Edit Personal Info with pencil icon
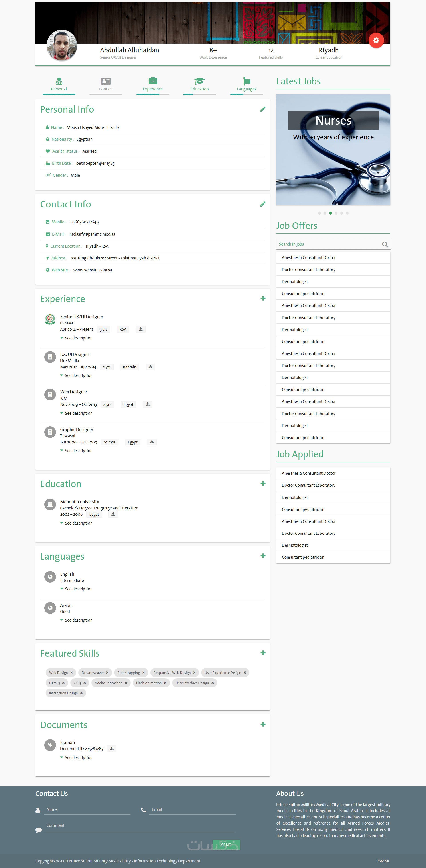Screen dimensions: 426x868 pyautogui.click(x=262, y=109)
